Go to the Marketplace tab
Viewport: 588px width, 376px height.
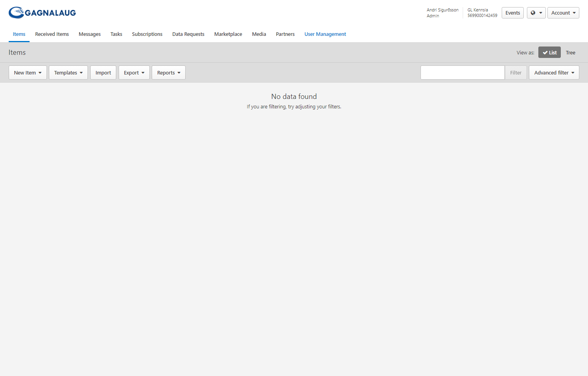(228, 34)
